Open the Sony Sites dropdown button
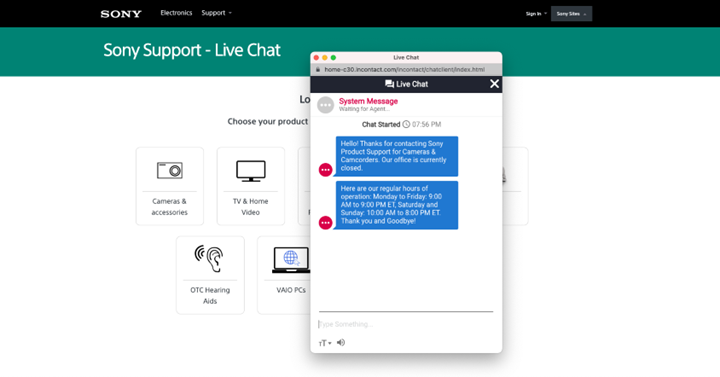The image size is (720, 377). 571,14
